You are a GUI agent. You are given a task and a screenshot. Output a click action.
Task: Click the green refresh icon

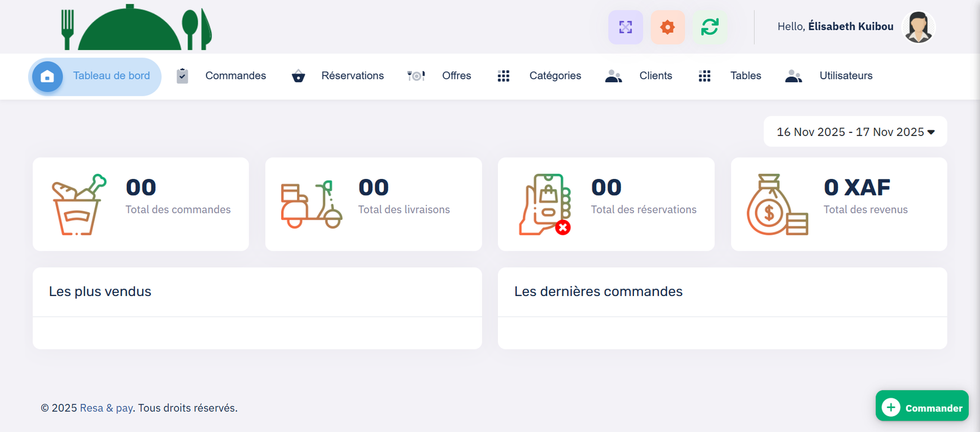tap(710, 27)
